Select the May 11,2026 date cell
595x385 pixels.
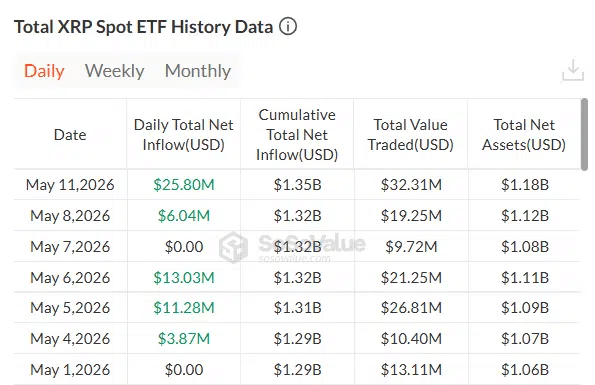click(70, 185)
